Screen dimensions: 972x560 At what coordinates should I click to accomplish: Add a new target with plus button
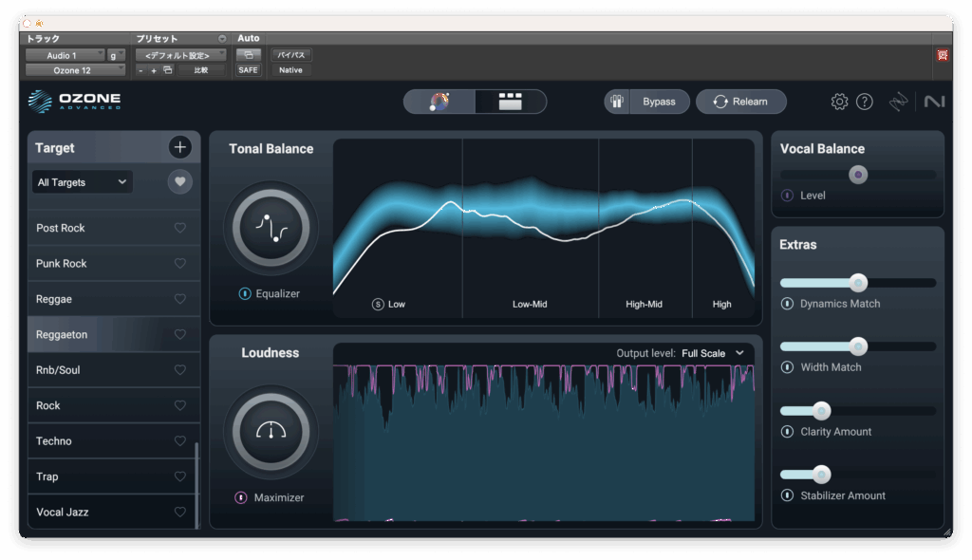click(180, 147)
